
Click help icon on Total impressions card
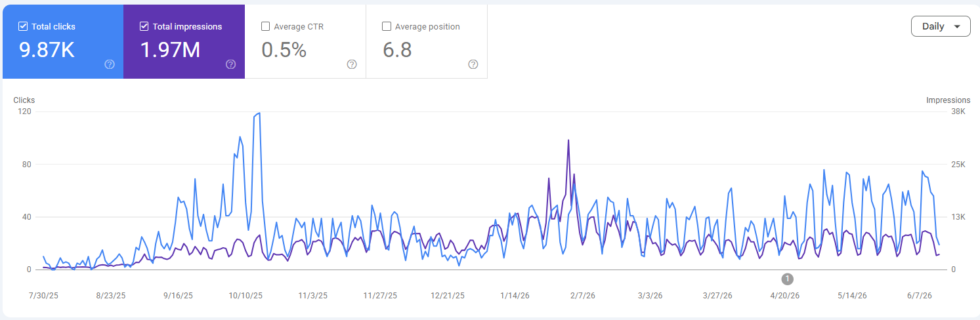[231, 64]
